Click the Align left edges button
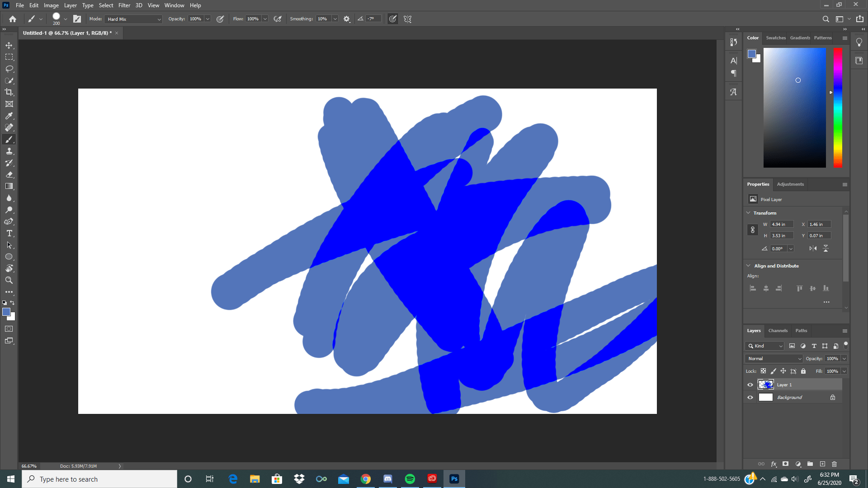The width and height of the screenshot is (868, 488). (753, 288)
